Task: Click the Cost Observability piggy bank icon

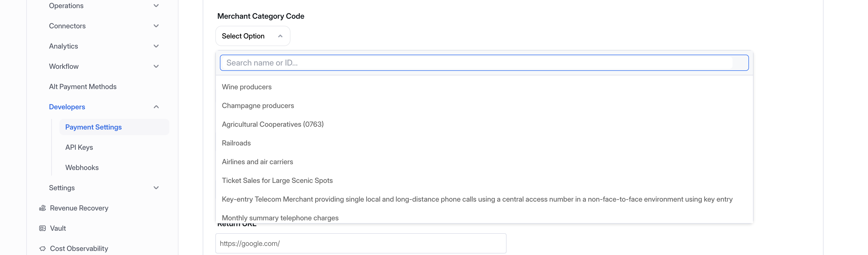Action: point(42,249)
